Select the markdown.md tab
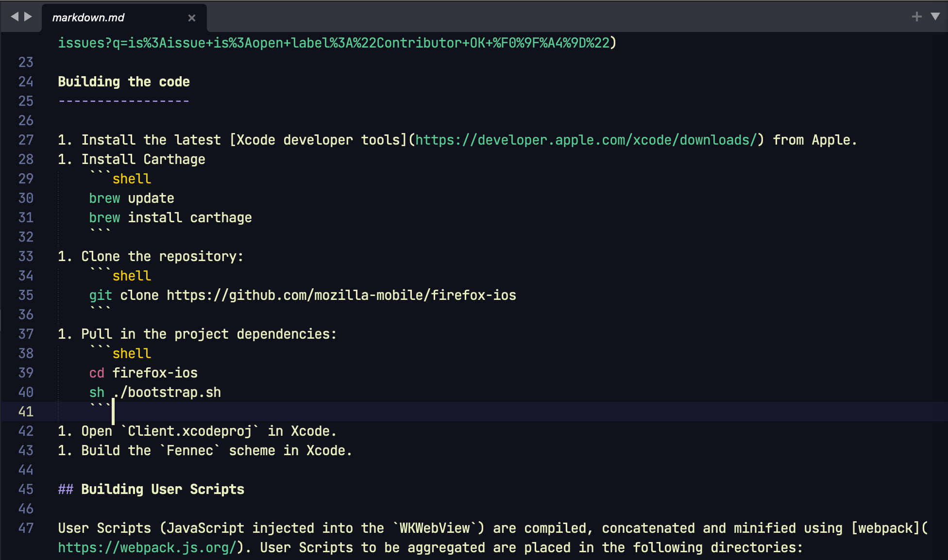Image resolution: width=948 pixels, height=560 pixels. pos(88,18)
